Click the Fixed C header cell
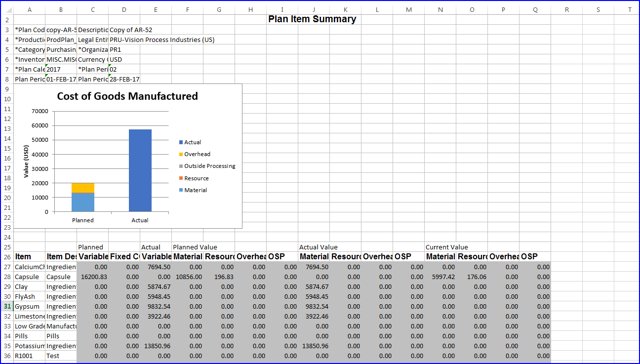 pos(124,257)
